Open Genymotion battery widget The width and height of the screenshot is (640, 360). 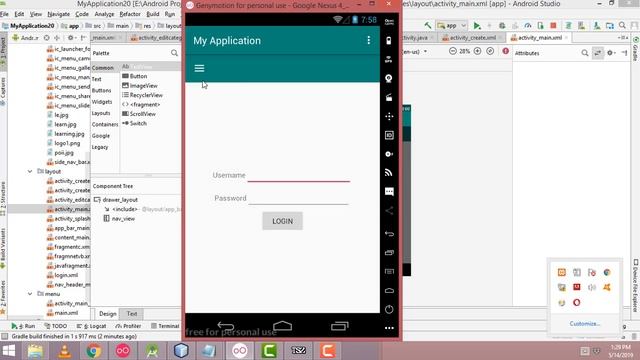389,40
